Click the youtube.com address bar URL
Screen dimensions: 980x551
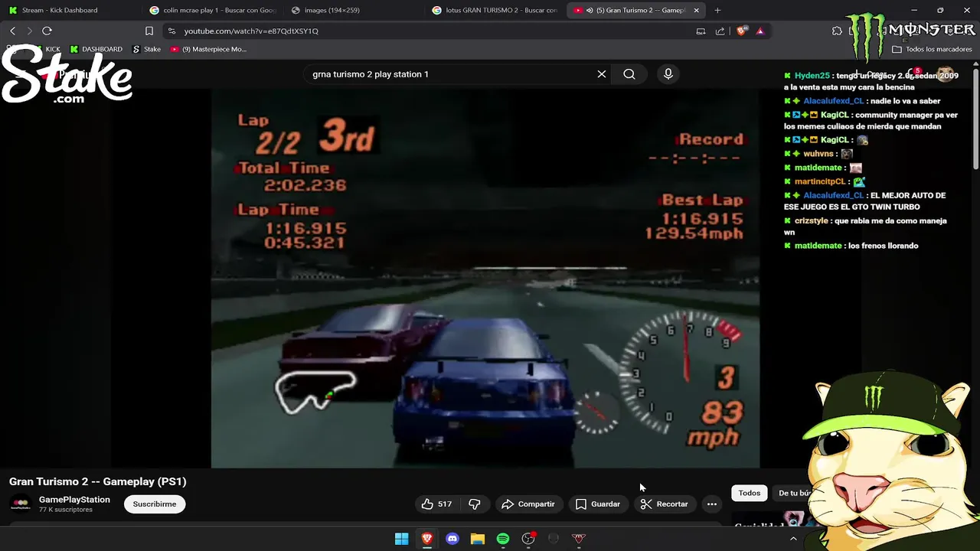point(251,31)
